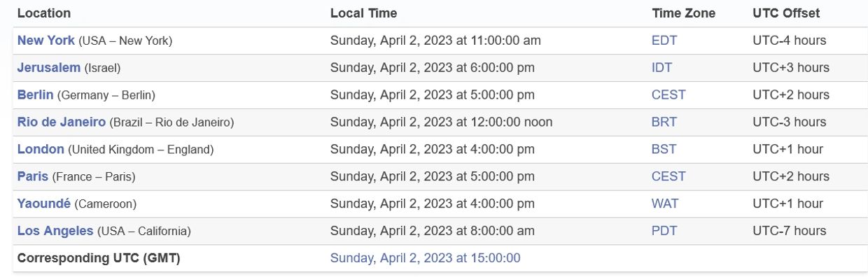This screenshot has height=277, width=868.
Task: Click the CEST link in Paris row
Action: (x=668, y=176)
